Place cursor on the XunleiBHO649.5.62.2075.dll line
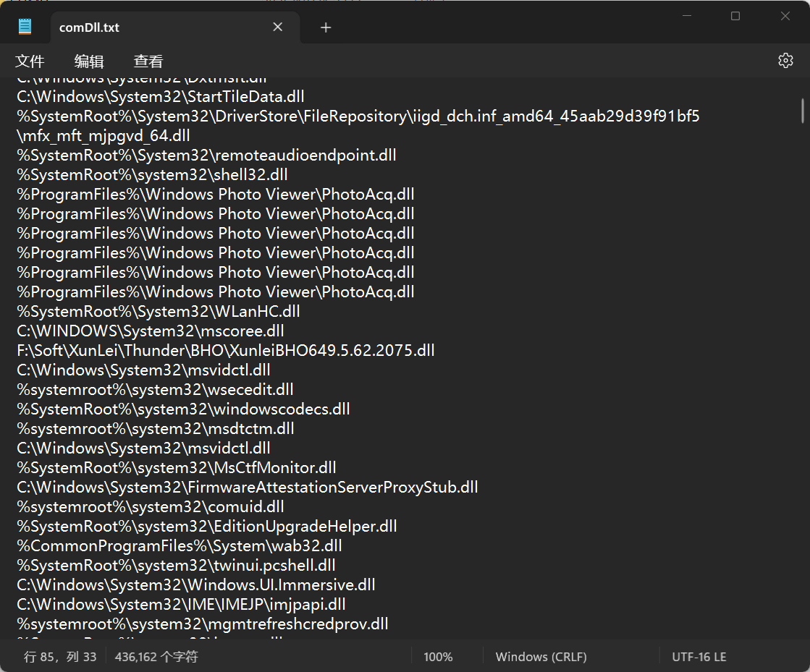 (226, 351)
